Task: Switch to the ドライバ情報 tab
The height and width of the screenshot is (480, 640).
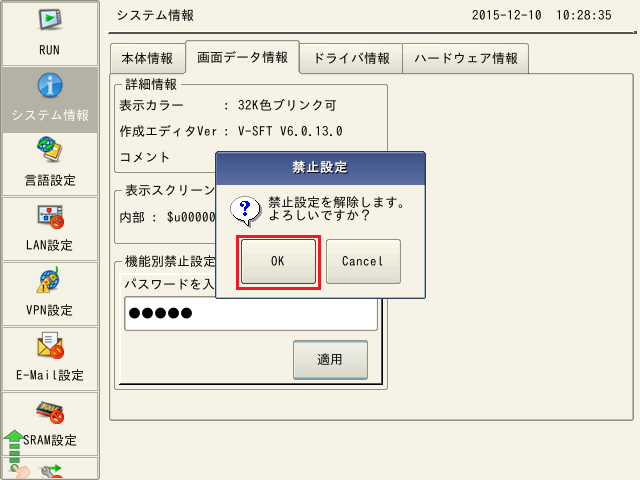Action: (x=351, y=59)
